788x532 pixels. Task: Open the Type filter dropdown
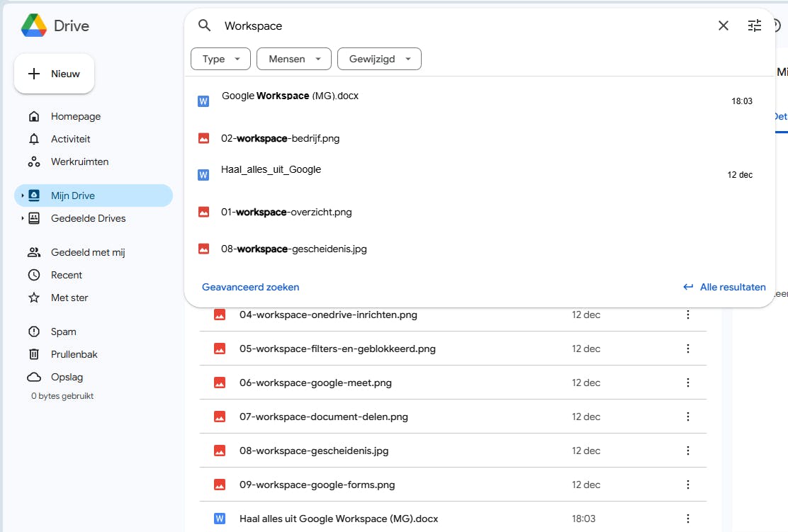[220, 59]
